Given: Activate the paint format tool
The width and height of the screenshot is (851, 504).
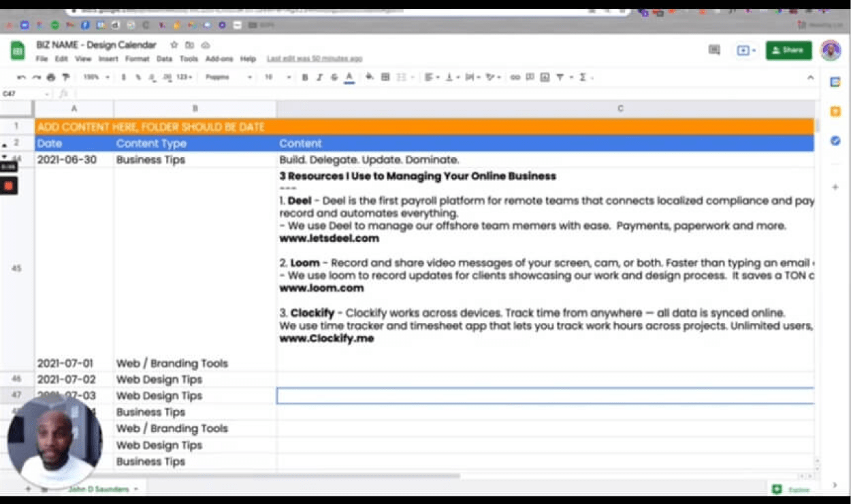Looking at the screenshot, I should [65, 78].
